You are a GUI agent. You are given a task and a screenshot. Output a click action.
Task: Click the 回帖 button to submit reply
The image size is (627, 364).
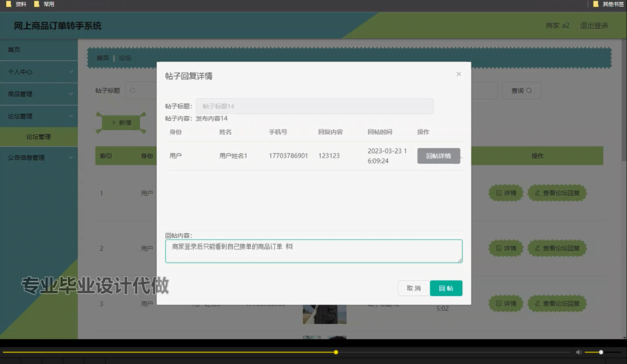point(446,288)
